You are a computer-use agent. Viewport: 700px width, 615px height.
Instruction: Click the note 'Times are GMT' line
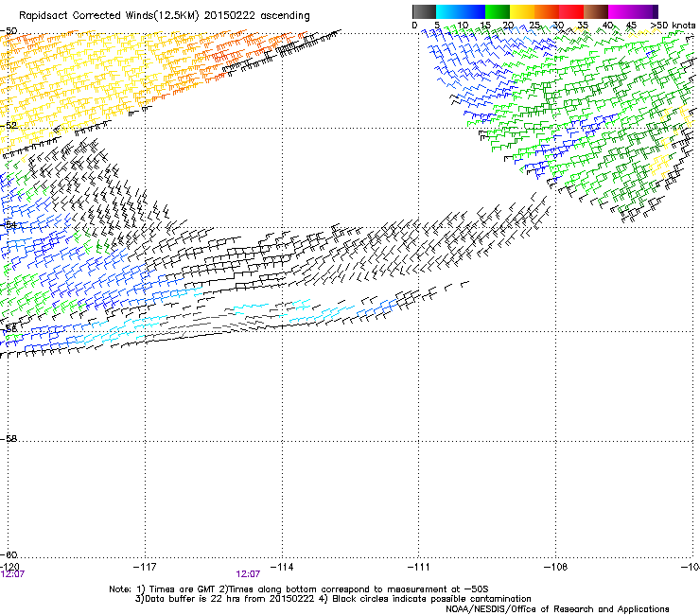pyautogui.click(x=299, y=589)
